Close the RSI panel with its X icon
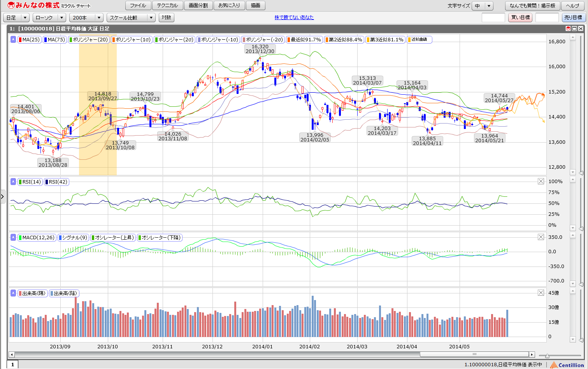 tap(541, 181)
